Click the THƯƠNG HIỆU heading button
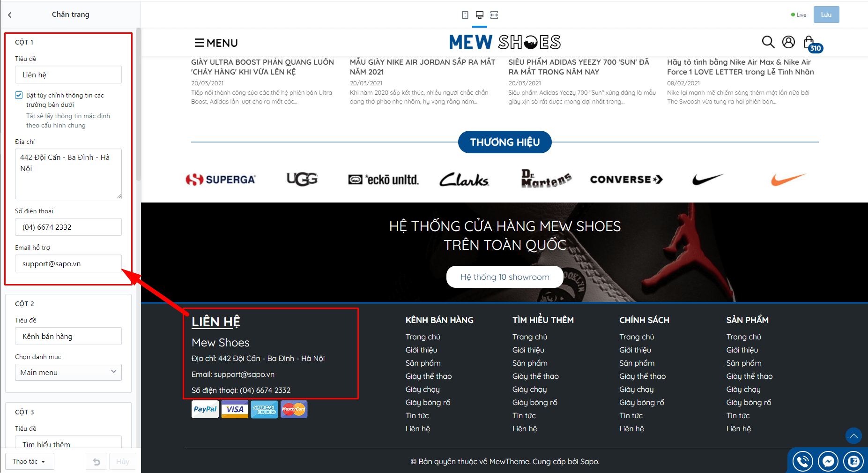The height and width of the screenshot is (473, 868). point(505,142)
